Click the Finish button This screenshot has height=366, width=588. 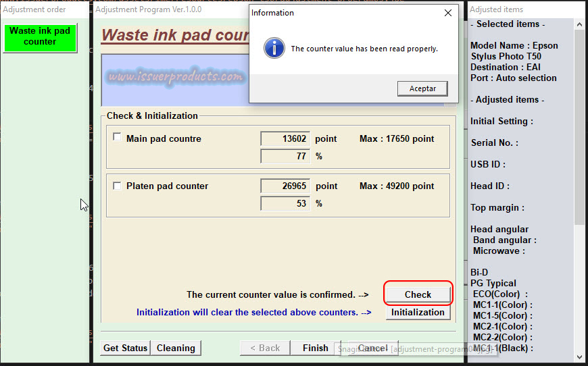coord(316,348)
